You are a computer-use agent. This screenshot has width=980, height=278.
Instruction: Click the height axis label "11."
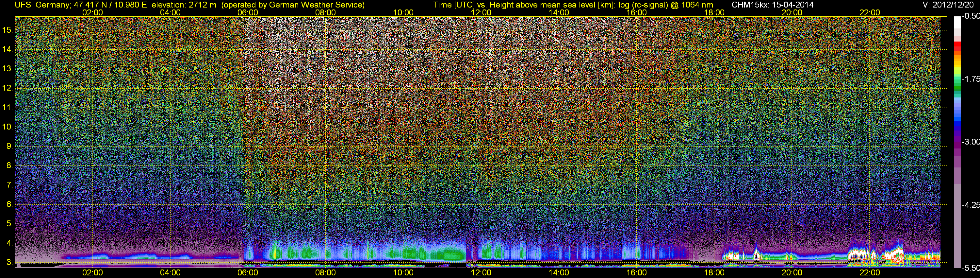click(7, 107)
